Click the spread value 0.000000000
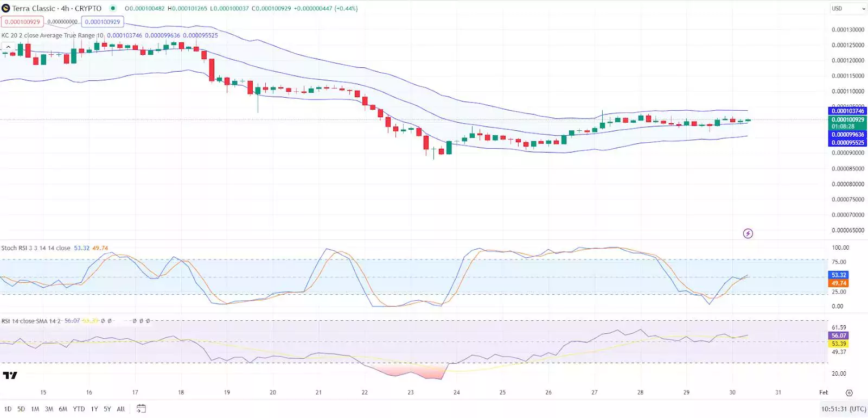Screen dimensions: 868x418 (62, 22)
